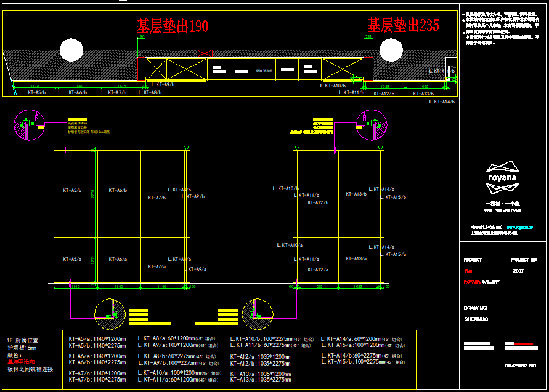Click panel label KT-A12/a in the elevation
The width and height of the screenshot is (549, 392).
318,270
